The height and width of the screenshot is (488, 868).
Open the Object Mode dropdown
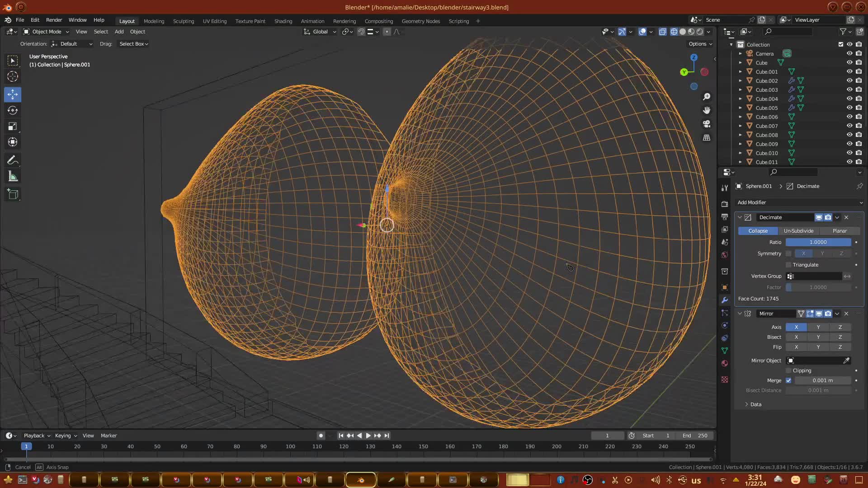(47, 32)
